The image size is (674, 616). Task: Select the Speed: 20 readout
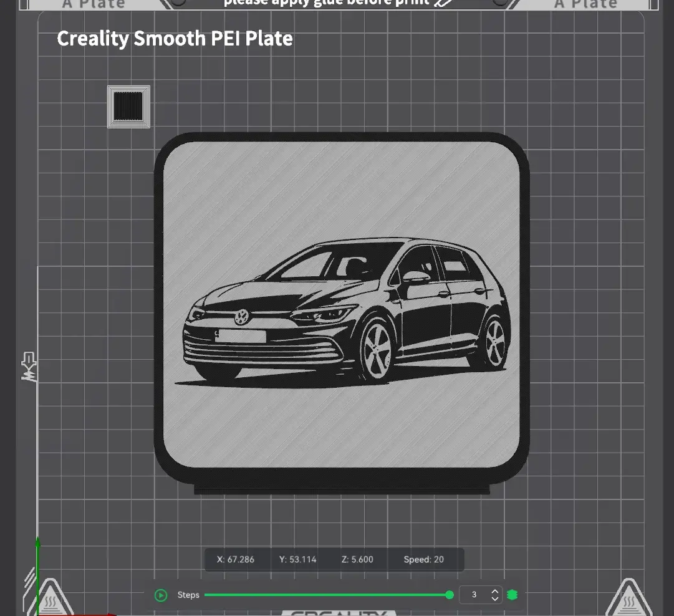tap(423, 560)
